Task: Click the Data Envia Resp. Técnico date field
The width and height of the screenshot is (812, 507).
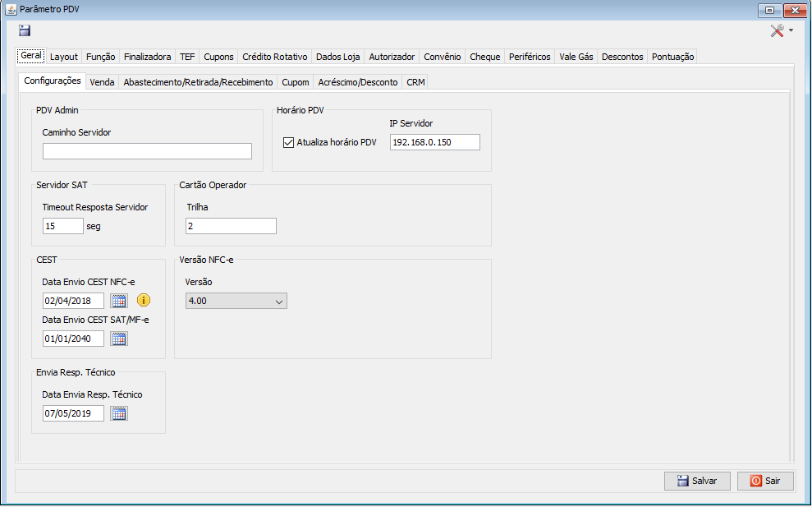Action: (x=74, y=413)
